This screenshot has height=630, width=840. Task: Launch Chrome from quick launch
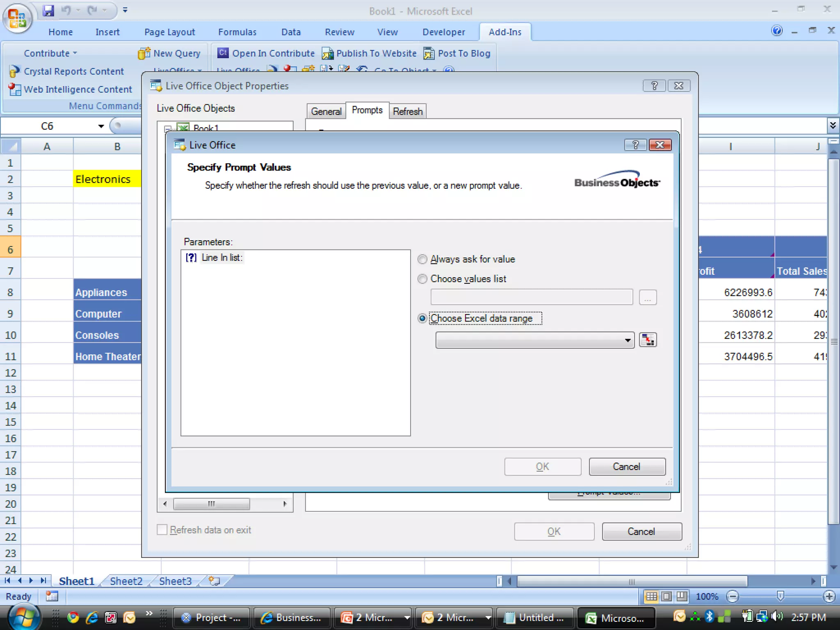pyautogui.click(x=73, y=617)
